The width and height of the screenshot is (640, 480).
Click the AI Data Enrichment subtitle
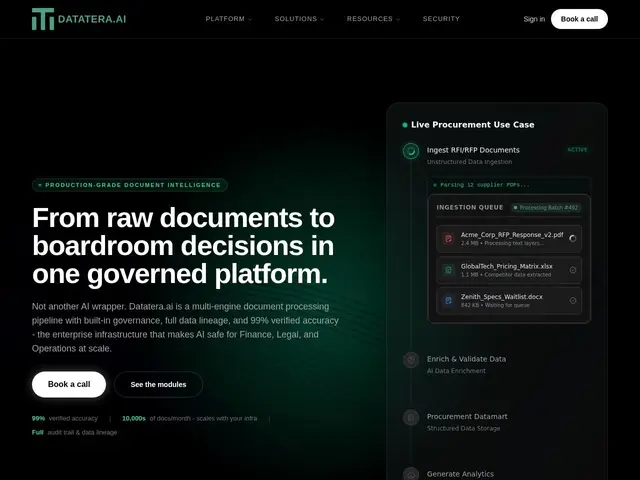456,371
